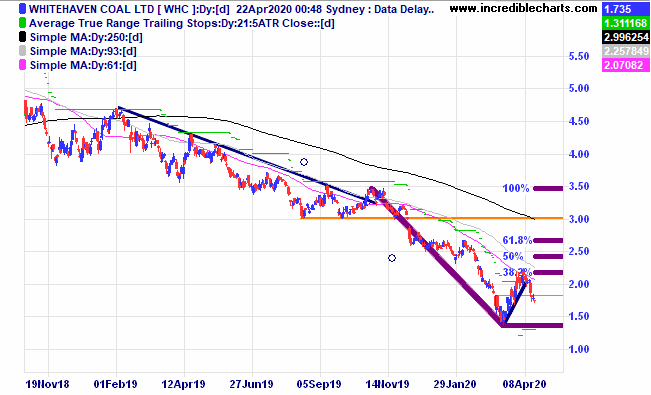The image size is (651, 395).
Task: Click the 19Nov18 date axis label
Action: 47,384
